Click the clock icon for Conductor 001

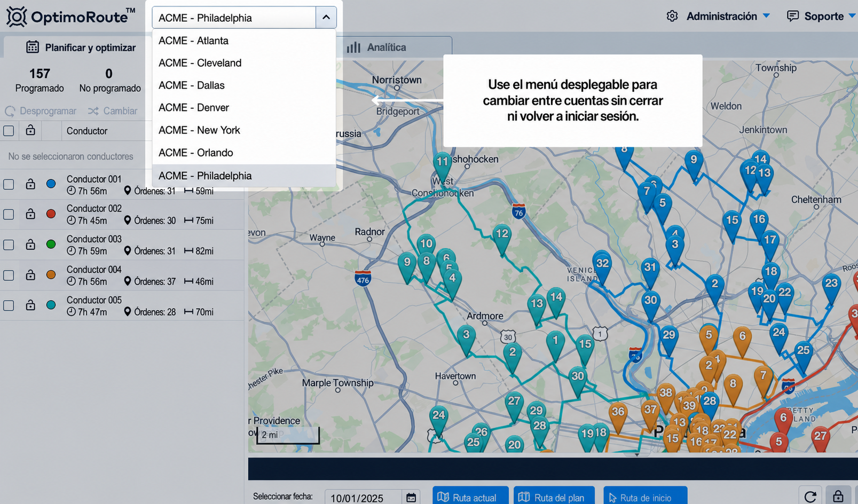click(71, 191)
